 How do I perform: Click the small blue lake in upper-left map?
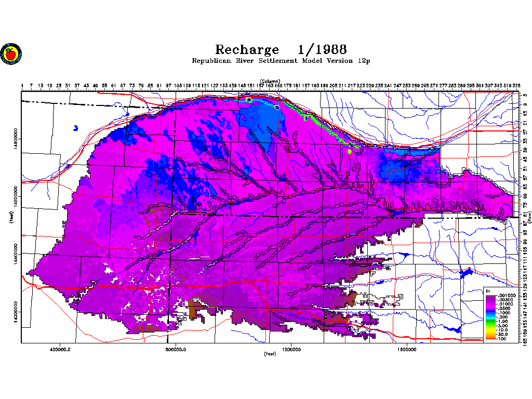(76, 128)
